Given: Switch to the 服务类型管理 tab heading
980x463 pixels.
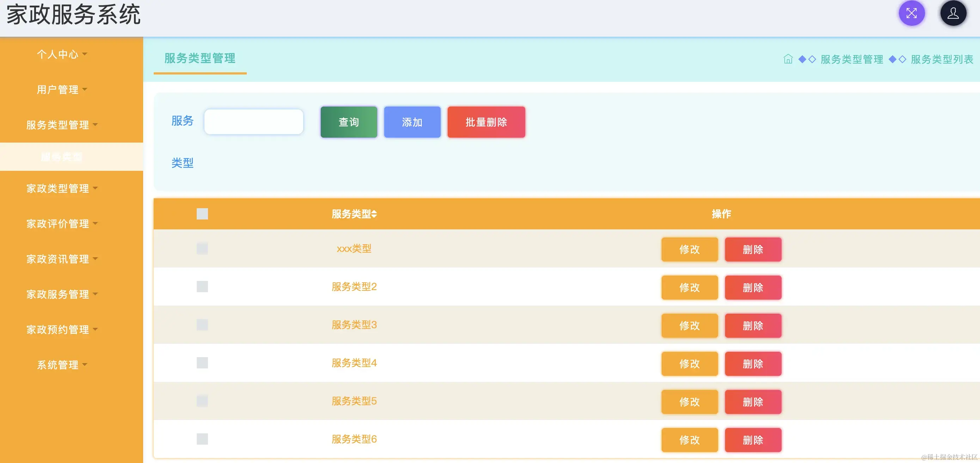Looking at the screenshot, I should click(200, 58).
